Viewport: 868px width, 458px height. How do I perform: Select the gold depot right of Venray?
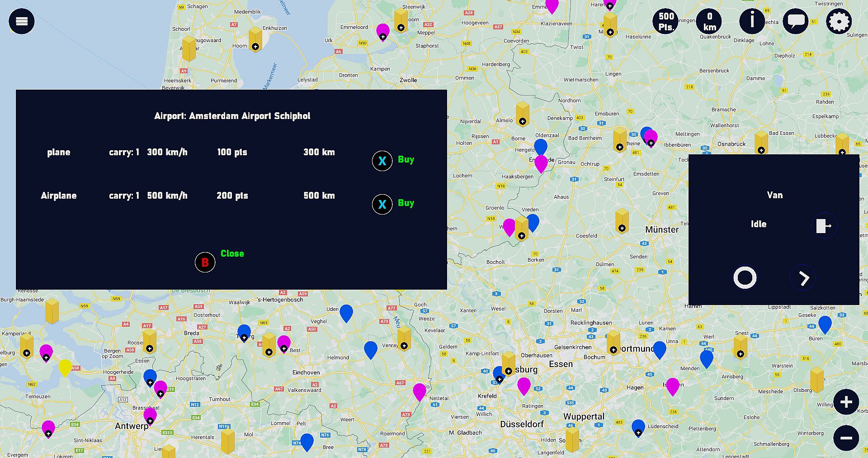click(x=404, y=339)
